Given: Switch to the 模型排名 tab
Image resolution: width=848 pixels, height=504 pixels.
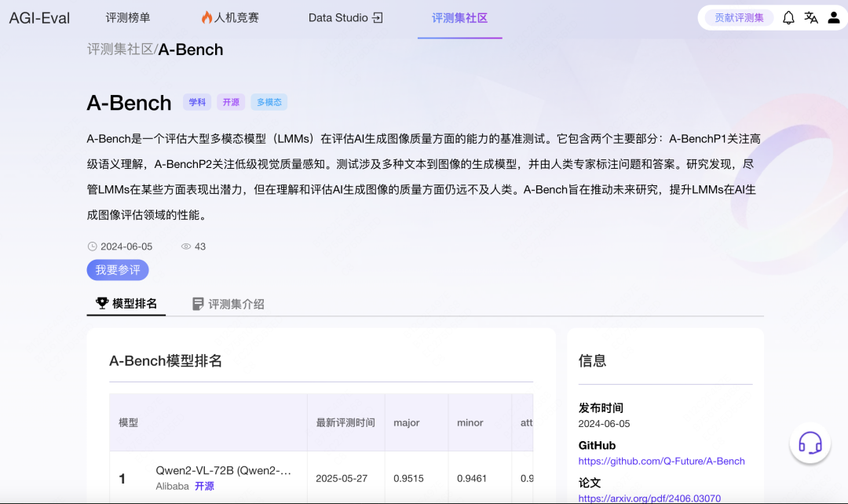Looking at the screenshot, I should [x=126, y=303].
